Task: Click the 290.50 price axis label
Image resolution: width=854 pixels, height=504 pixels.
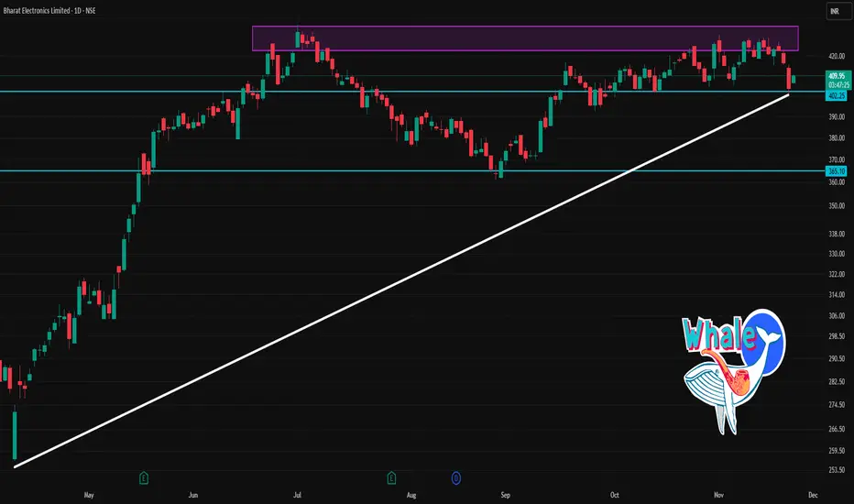Action: click(837, 359)
